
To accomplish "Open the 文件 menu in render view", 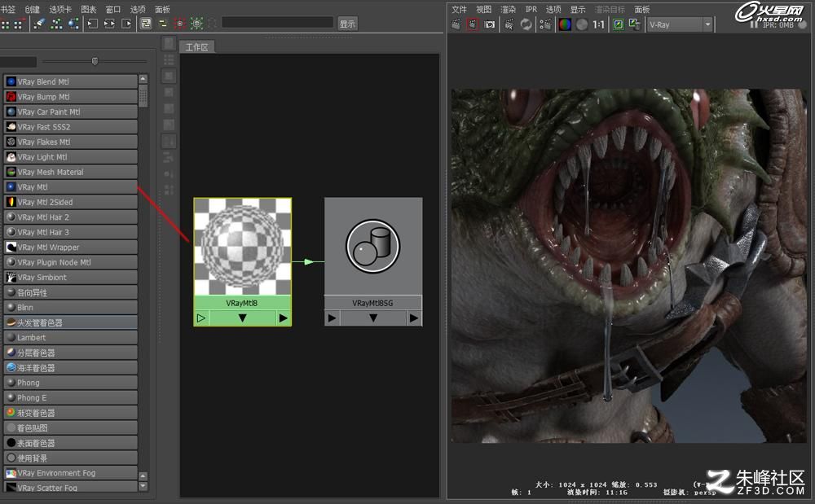I will [x=459, y=9].
